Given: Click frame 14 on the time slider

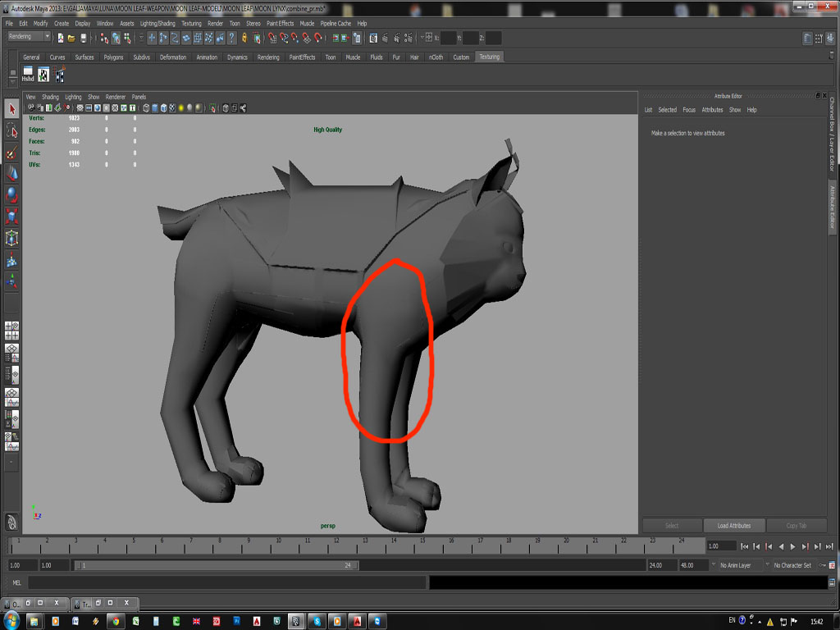Looking at the screenshot, I should [x=395, y=543].
